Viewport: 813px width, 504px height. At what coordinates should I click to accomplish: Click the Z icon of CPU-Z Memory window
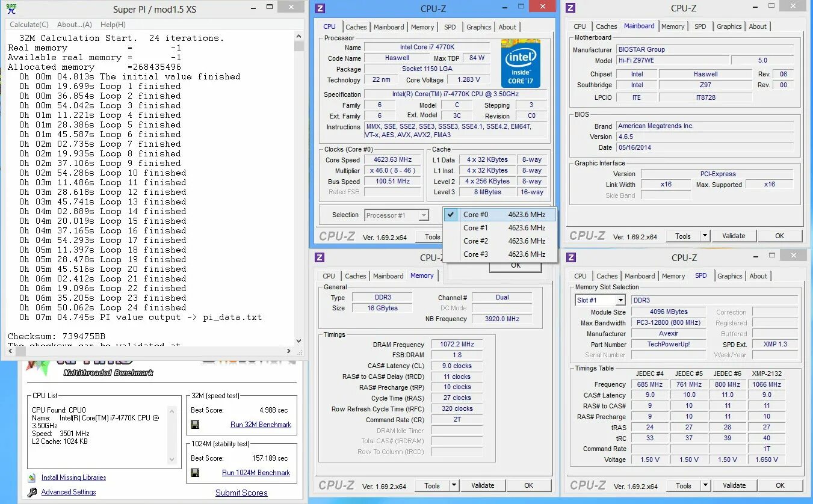tap(320, 257)
